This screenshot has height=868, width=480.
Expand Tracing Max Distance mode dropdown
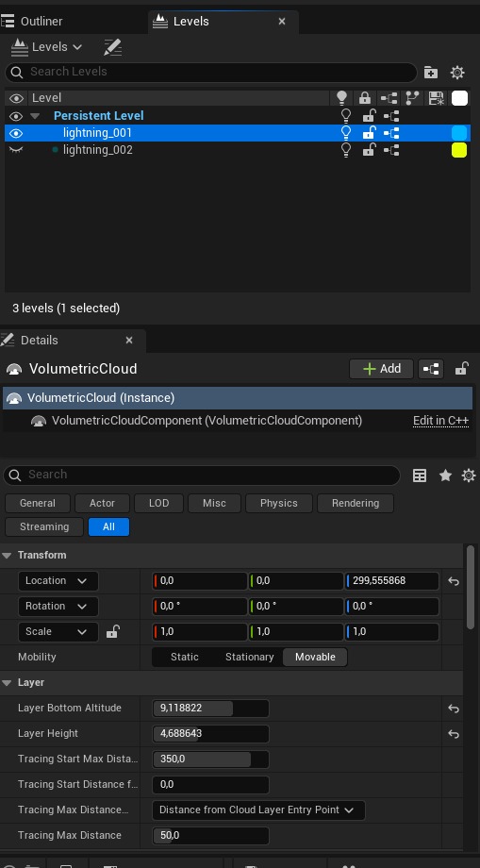[x=258, y=810]
